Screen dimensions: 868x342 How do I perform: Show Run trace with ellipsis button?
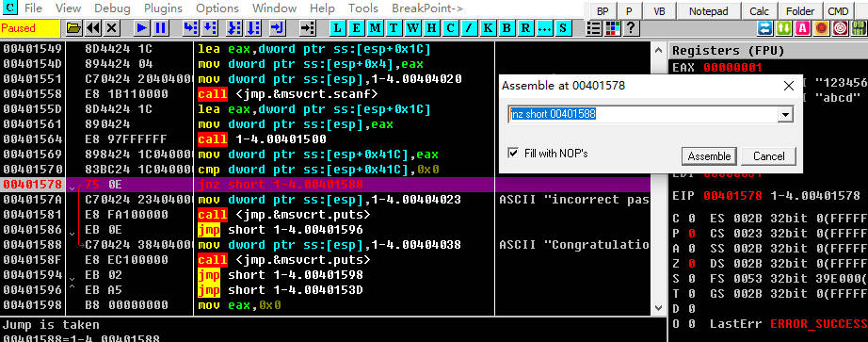pyautogui.click(x=544, y=27)
